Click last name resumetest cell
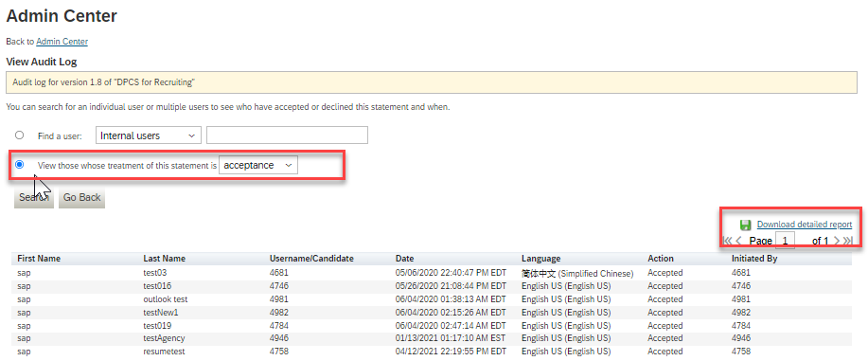 pos(163,352)
